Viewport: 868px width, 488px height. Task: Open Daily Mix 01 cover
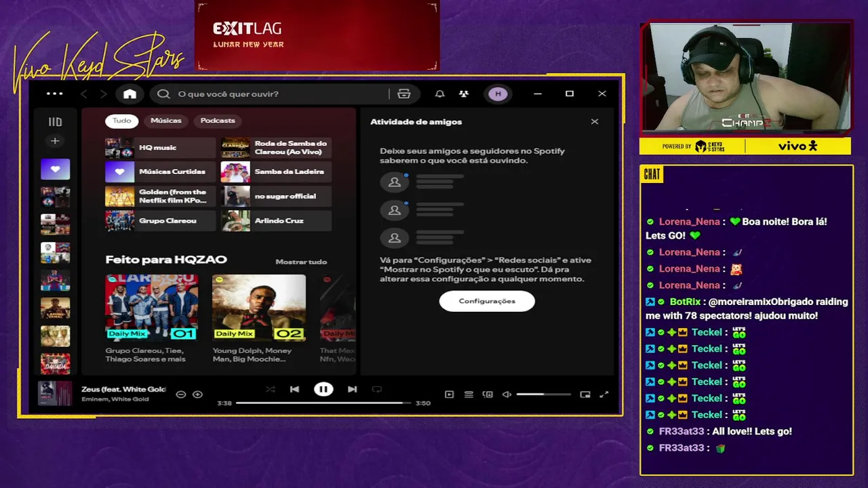click(x=152, y=308)
